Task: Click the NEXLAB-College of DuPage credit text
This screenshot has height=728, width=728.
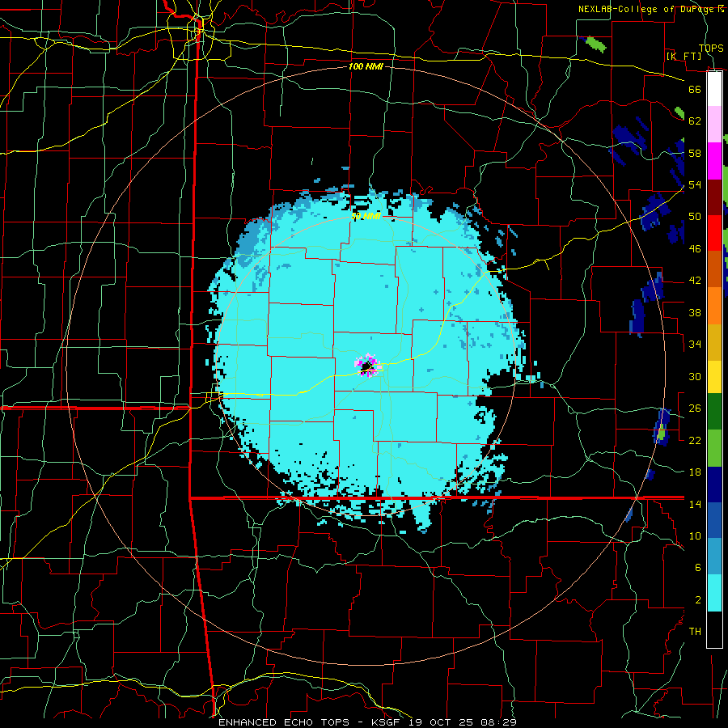Action: coord(647,9)
